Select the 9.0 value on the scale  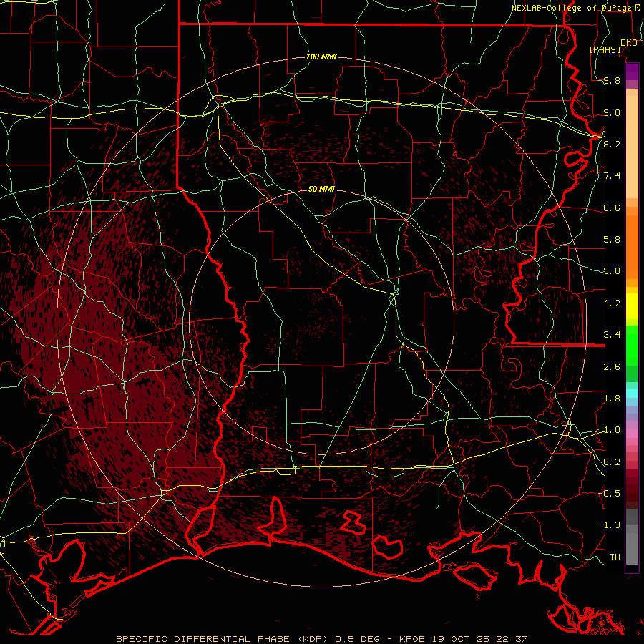coord(612,112)
